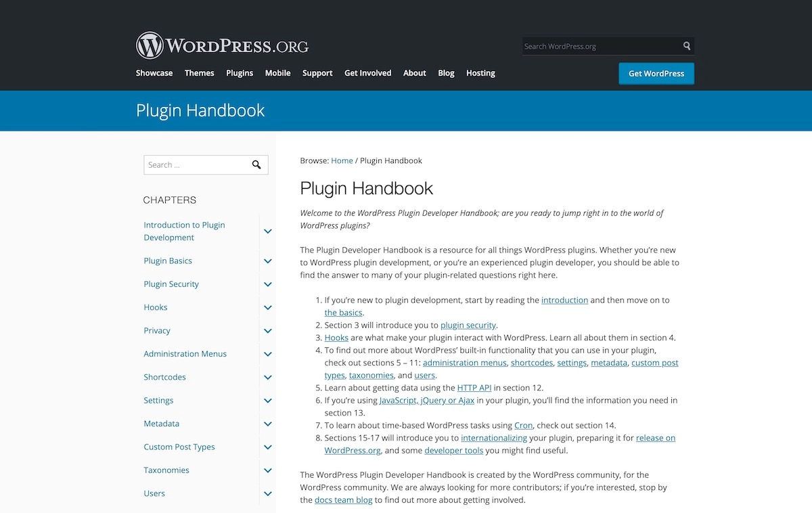Click the sidebar search magnifier icon
The height and width of the screenshot is (513, 812).
[x=256, y=164]
